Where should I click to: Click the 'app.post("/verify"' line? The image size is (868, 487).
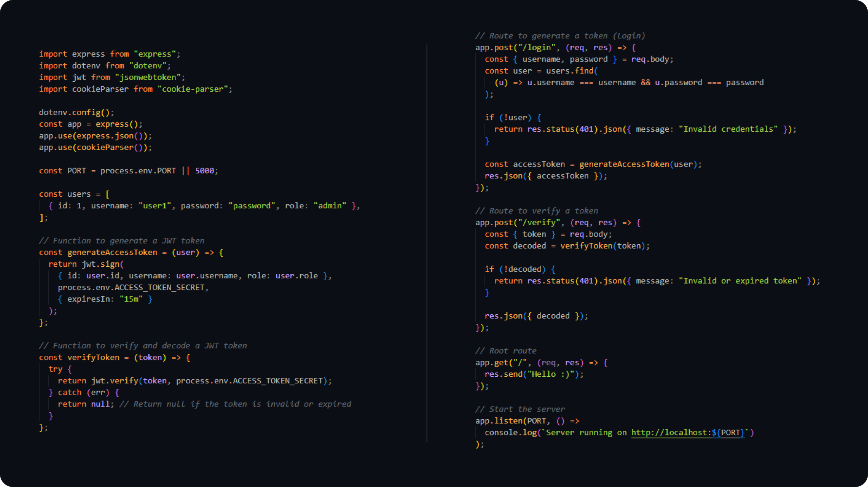(x=558, y=222)
